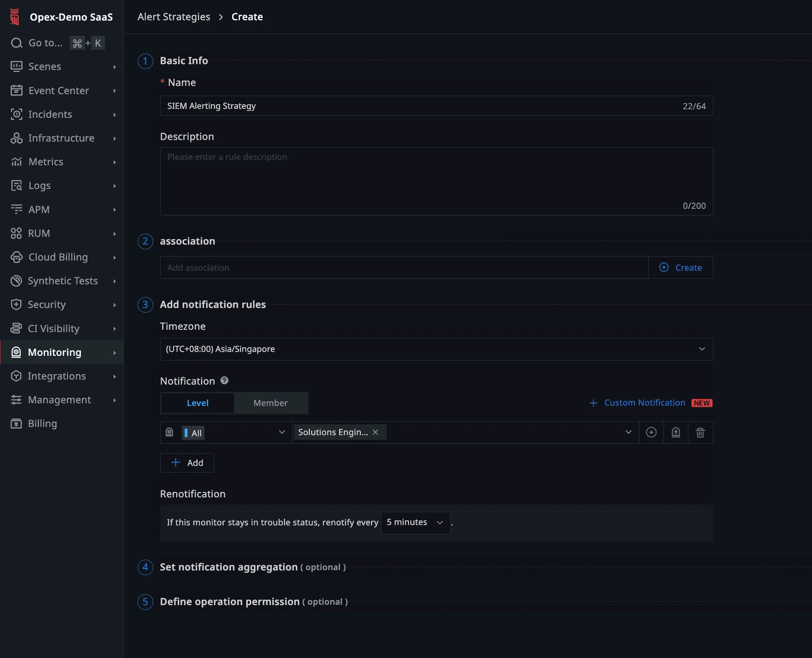This screenshot has width=812, height=658.
Task: Click the Opex-Demo SaaS logo icon
Action: coord(15,17)
